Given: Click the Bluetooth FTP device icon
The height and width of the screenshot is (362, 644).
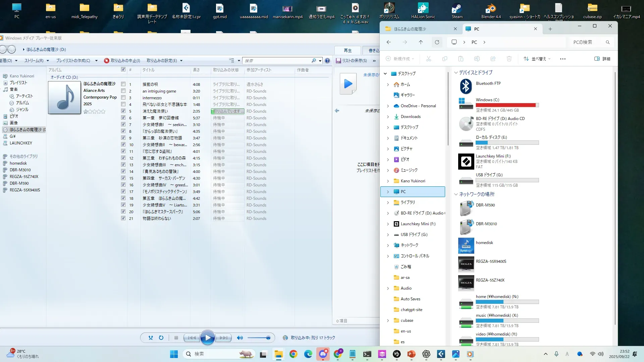Looking at the screenshot, I should pyautogui.click(x=466, y=86).
